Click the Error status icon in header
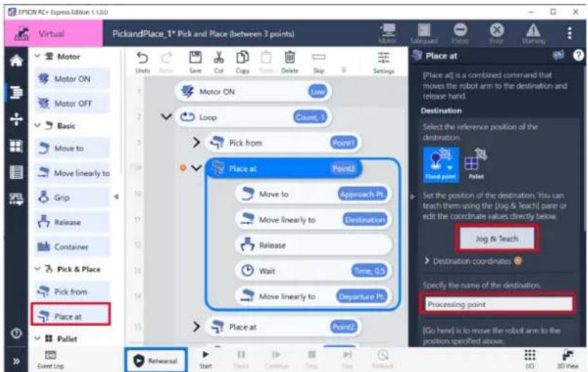 pyautogui.click(x=497, y=34)
